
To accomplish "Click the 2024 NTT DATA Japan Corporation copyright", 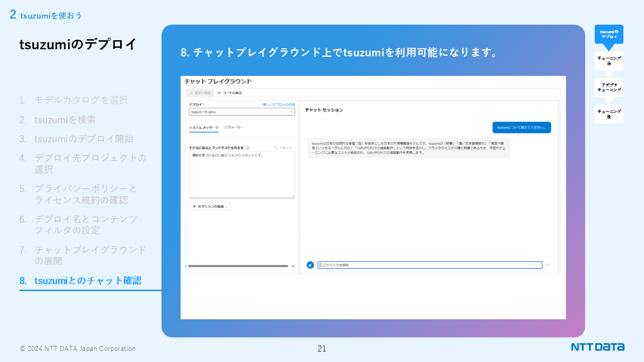I will [x=77, y=348].
